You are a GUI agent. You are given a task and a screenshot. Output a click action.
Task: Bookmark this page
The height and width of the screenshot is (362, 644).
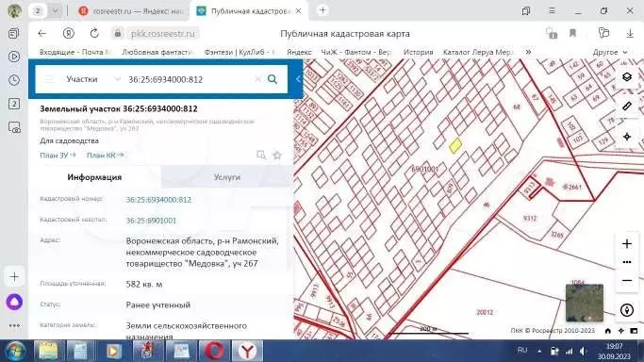(573, 34)
